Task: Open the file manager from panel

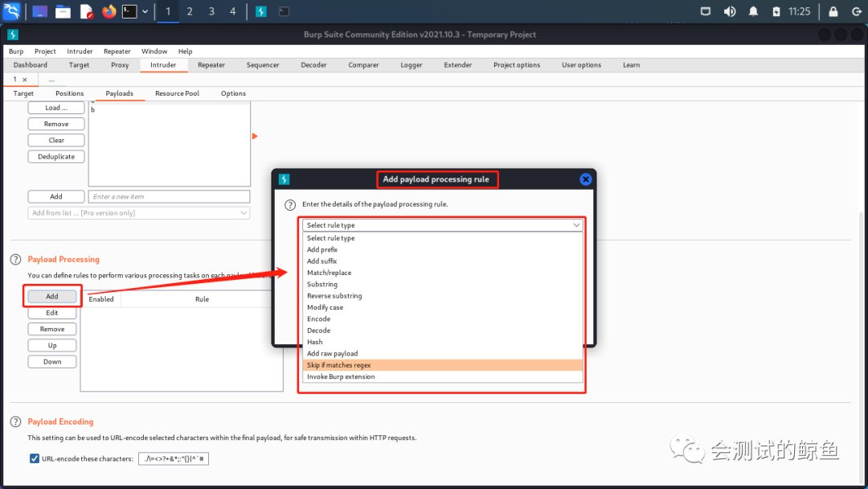Action: [63, 11]
